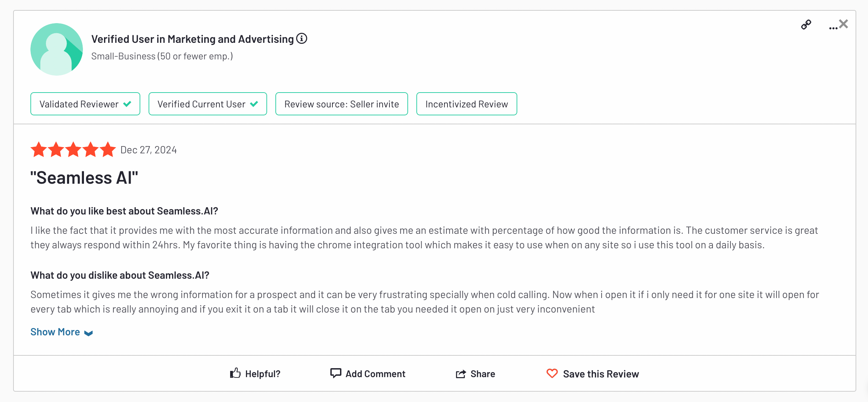Click Review source: Seller invite badge
The height and width of the screenshot is (402, 868).
[x=341, y=104]
